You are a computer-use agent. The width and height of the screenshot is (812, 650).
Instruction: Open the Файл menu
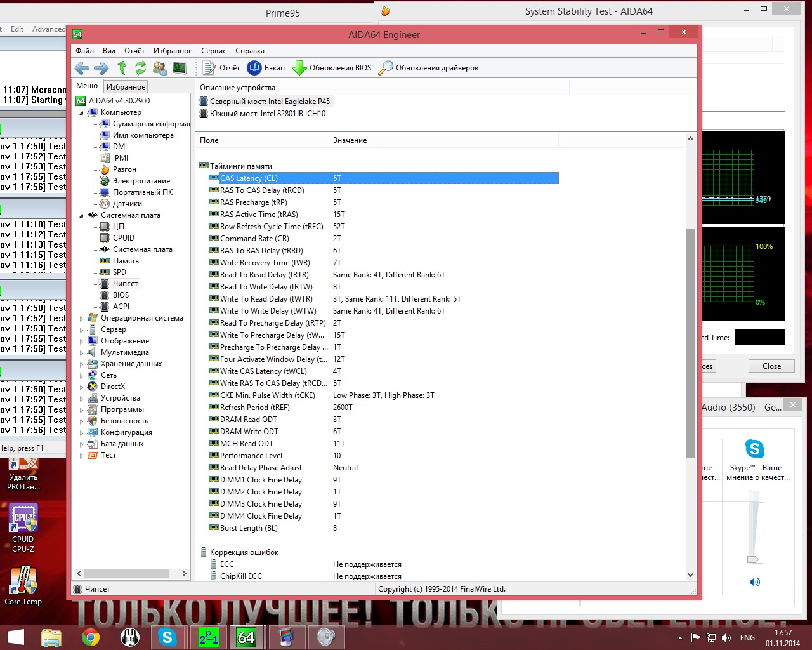click(84, 51)
